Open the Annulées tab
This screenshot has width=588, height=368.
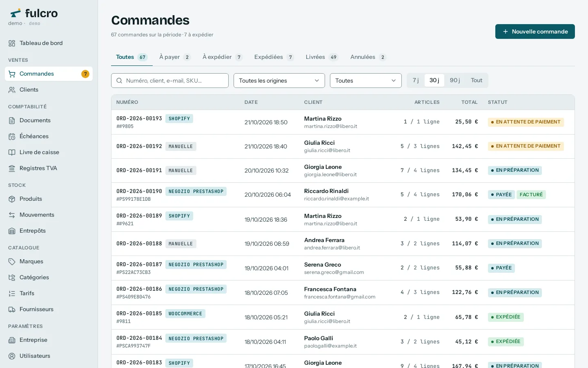click(x=368, y=57)
